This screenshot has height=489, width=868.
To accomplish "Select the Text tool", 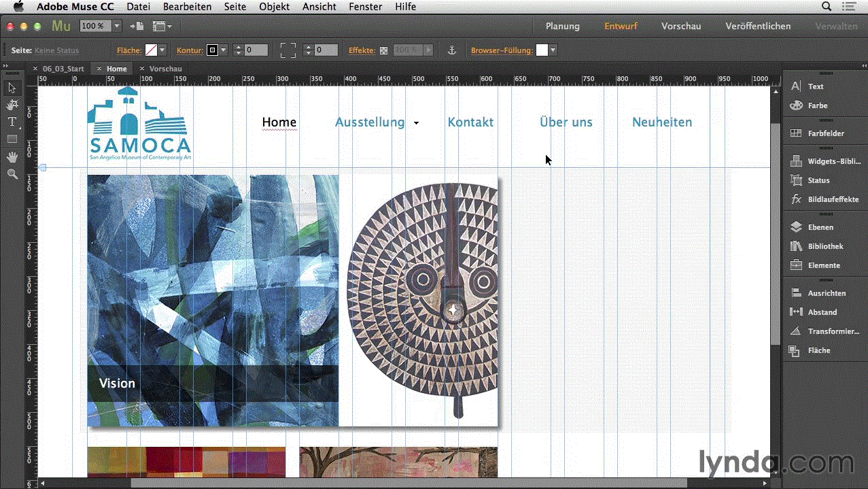I will 12,122.
